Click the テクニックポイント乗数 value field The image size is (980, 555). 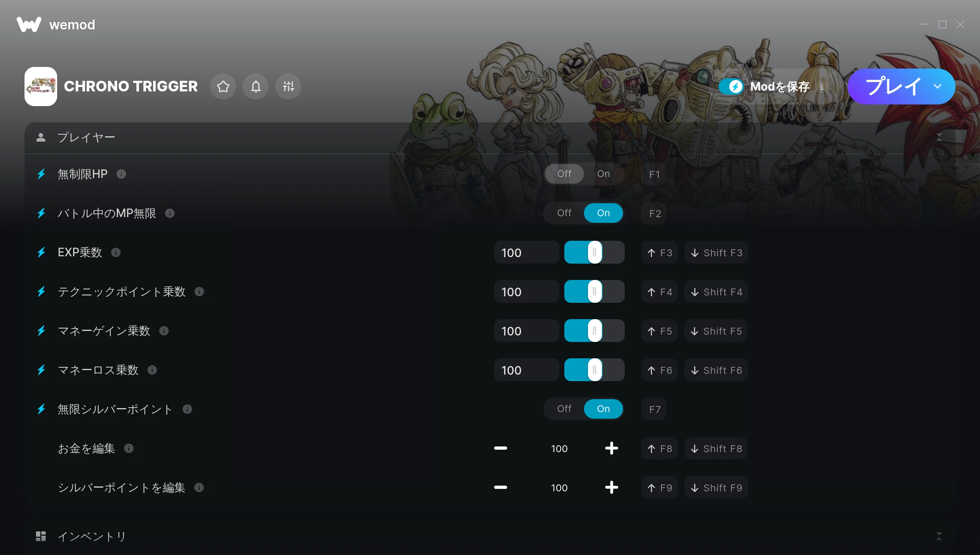[x=526, y=292]
